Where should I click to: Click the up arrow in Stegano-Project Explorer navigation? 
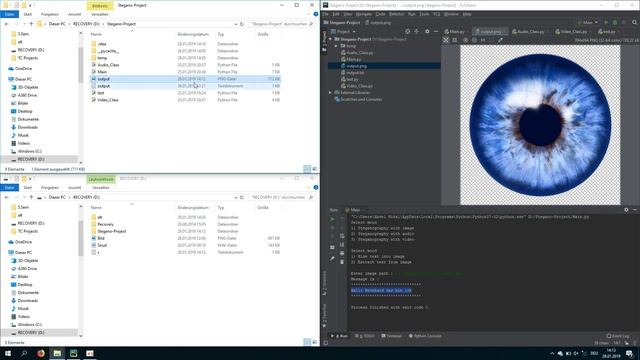(31, 24)
